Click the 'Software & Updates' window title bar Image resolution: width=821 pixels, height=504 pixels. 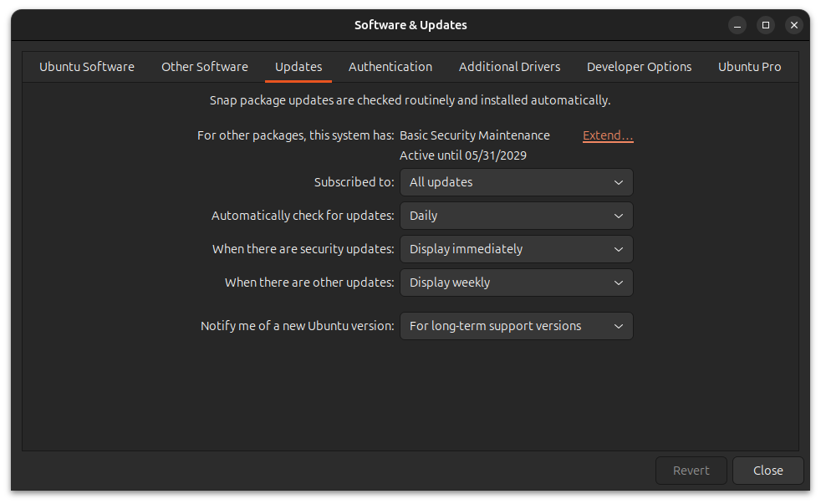410,25
